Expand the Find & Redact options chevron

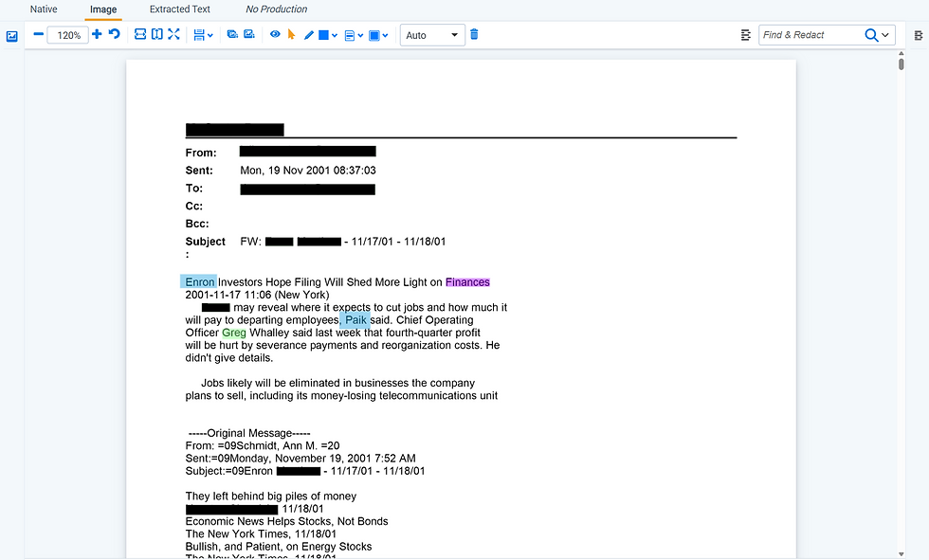tap(885, 35)
